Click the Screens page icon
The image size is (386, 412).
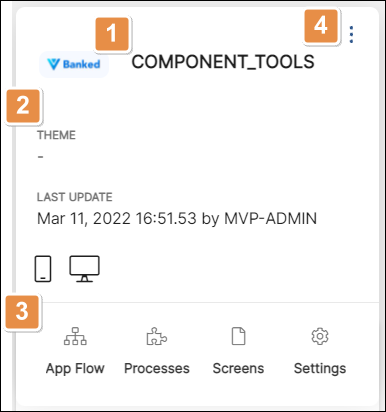pyautogui.click(x=239, y=336)
